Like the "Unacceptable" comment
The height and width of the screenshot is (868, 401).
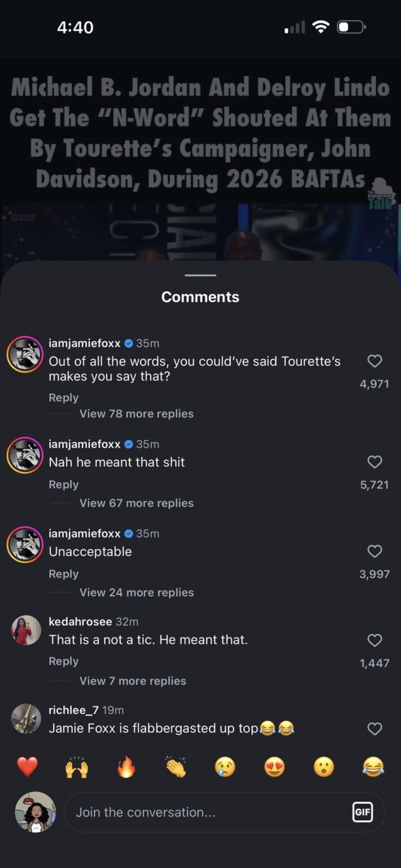point(375,551)
